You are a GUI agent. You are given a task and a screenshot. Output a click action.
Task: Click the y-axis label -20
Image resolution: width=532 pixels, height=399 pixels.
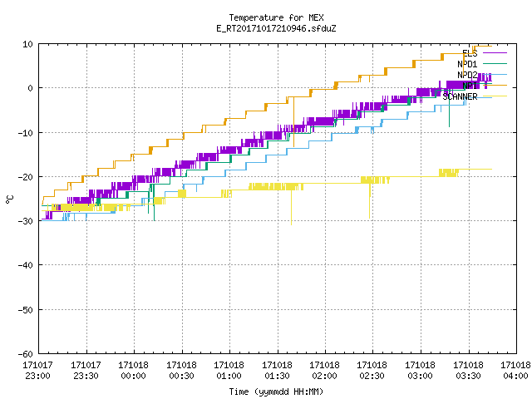[x=26, y=177]
